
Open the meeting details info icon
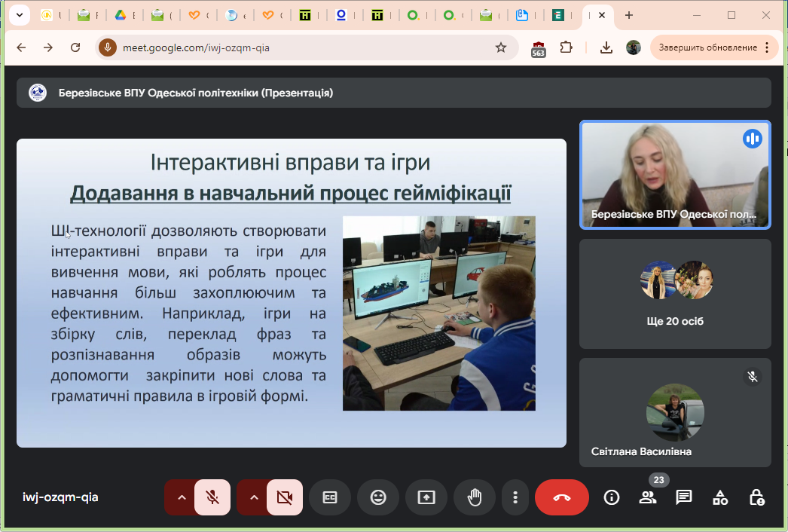612,497
